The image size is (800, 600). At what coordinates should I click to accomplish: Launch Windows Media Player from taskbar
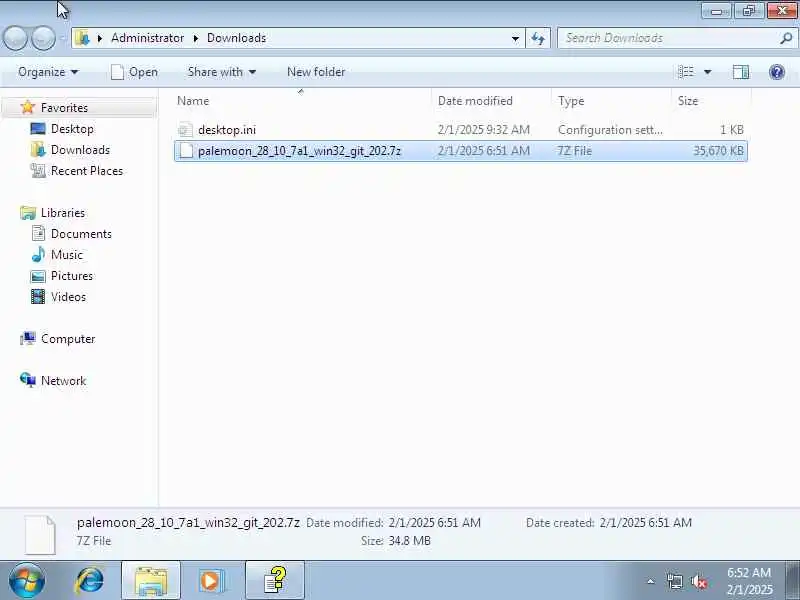211,580
